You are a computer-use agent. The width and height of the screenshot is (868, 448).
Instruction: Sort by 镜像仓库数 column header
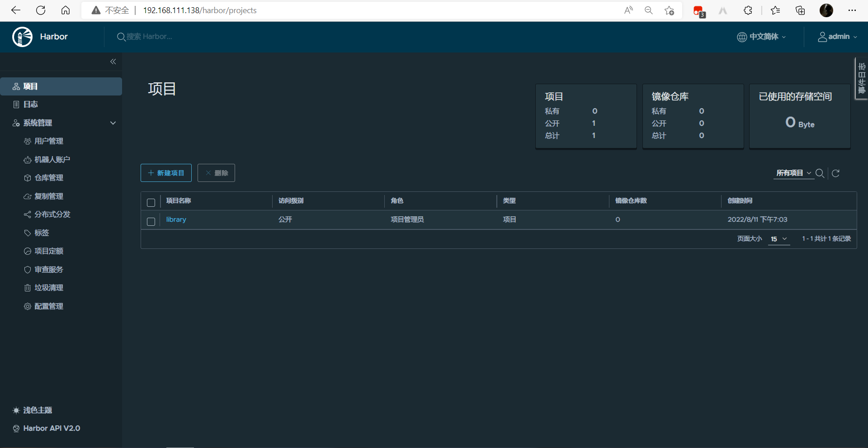click(x=631, y=200)
